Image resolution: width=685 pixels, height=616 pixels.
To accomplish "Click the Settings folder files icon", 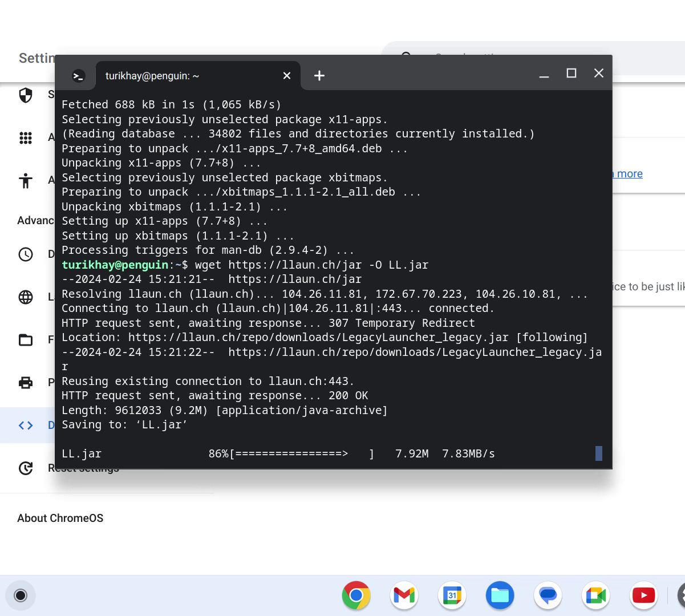I will (x=26, y=340).
